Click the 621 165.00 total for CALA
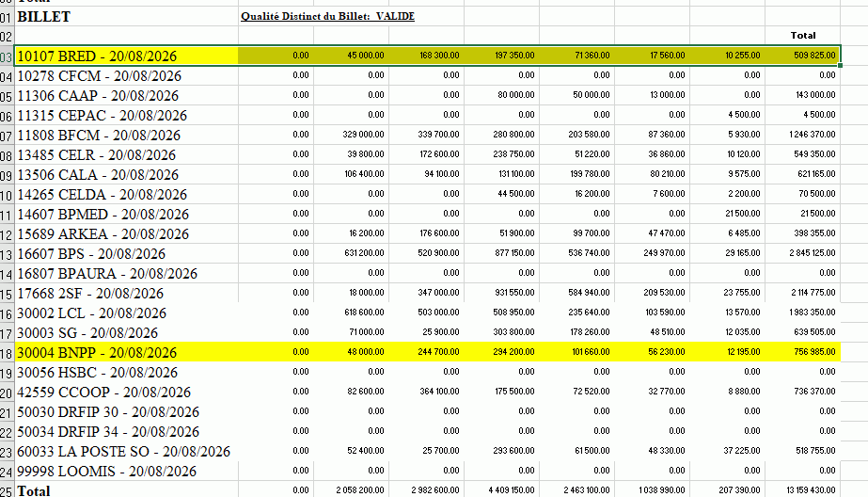868x497 pixels. click(816, 174)
